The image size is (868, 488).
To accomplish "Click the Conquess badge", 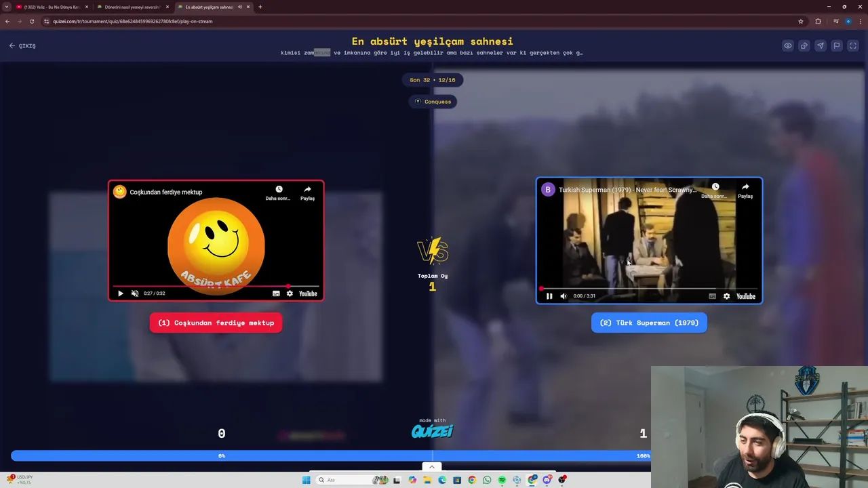I will click(433, 102).
